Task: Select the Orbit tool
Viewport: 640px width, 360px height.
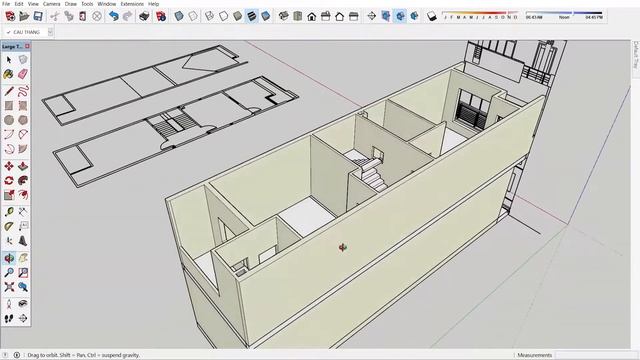Action: coord(9,258)
